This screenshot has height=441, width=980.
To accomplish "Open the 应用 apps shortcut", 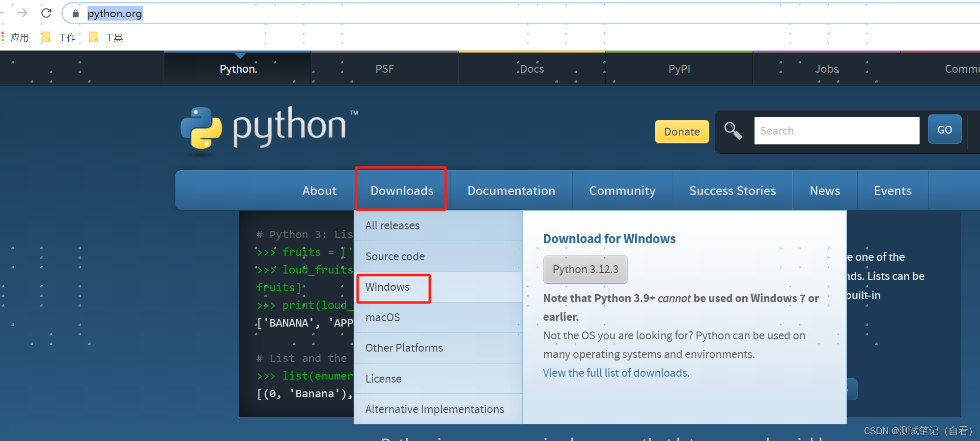I will [15, 37].
